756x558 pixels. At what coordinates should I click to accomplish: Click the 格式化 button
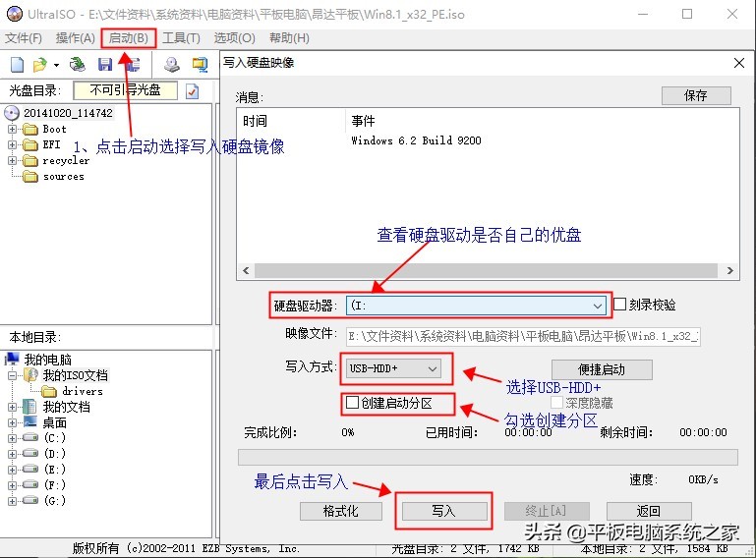341,511
